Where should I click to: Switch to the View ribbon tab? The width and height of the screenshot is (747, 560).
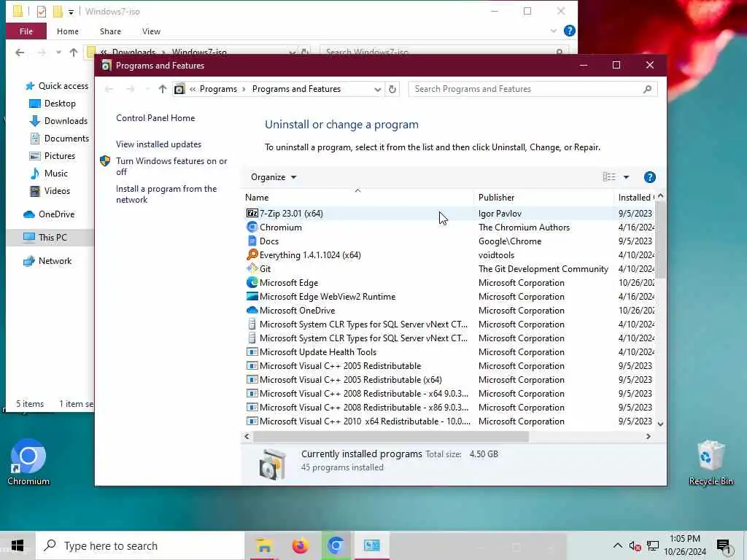151,31
